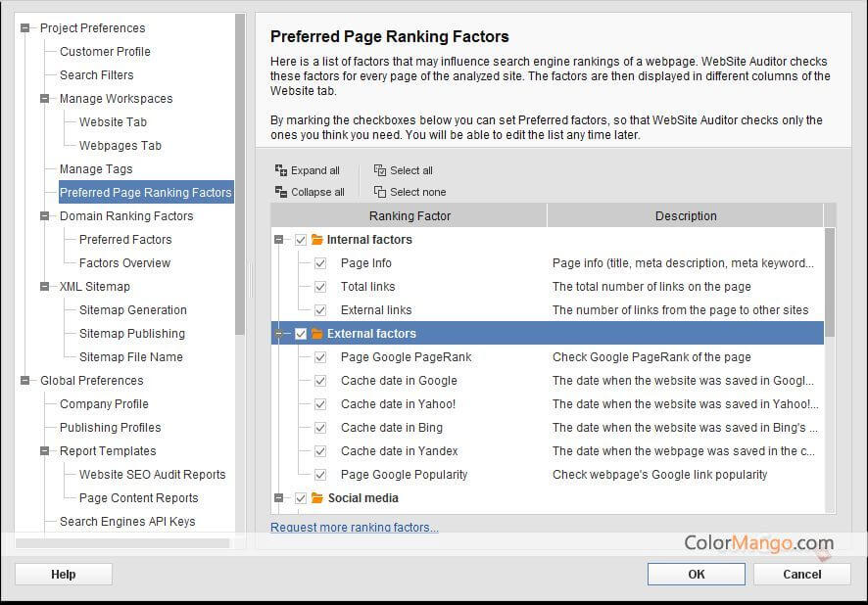Collapse the Internal factors group

click(280, 240)
